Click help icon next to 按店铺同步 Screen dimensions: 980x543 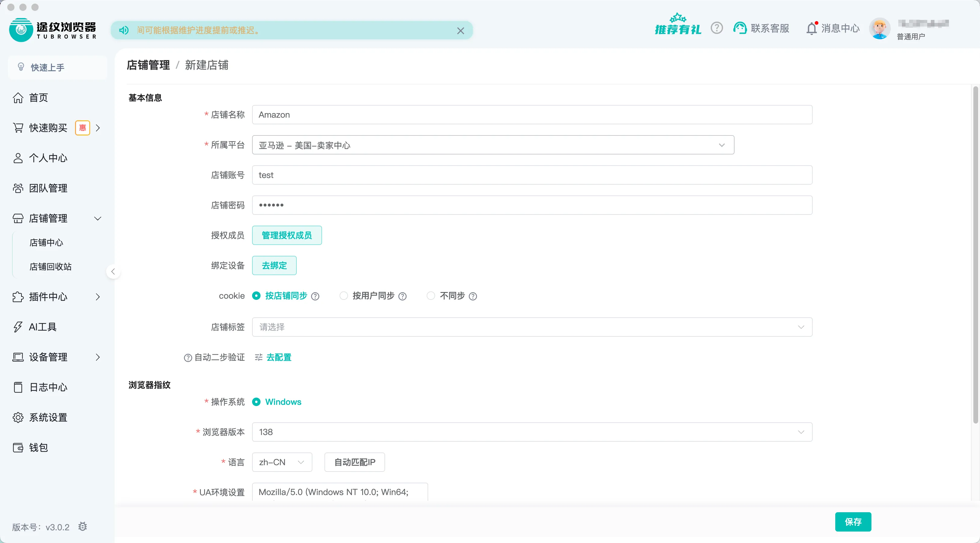tap(315, 296)
